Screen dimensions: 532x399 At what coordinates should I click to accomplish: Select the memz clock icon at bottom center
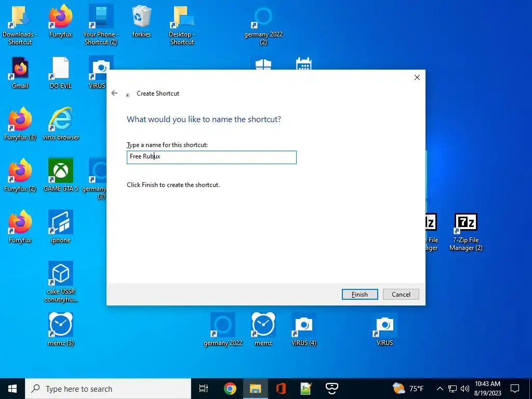click(x=263, y=329)
